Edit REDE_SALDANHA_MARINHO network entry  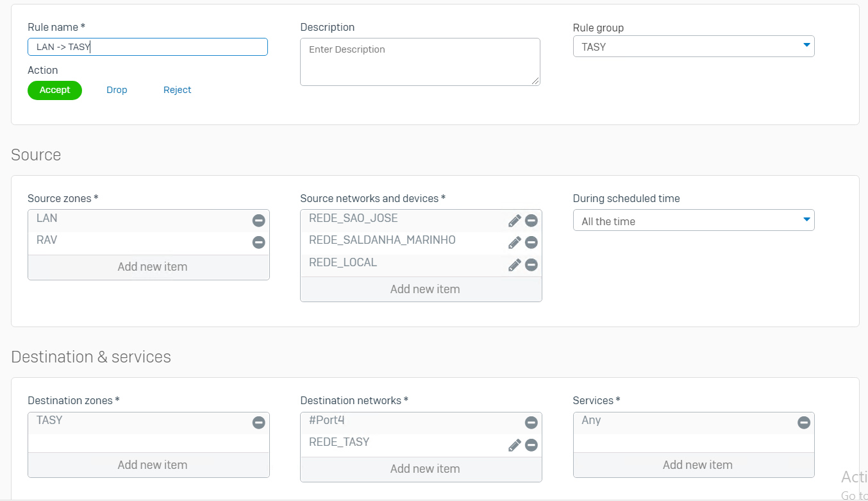pos(514,242)
